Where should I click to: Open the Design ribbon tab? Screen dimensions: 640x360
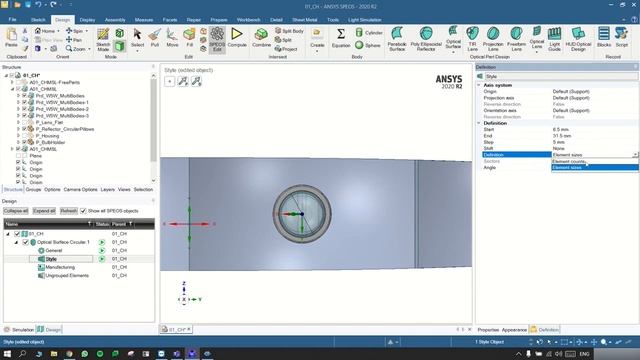62,20
